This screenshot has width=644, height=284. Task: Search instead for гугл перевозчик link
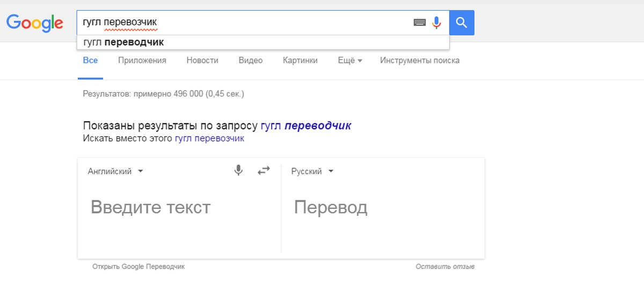click(x=209, y=138)
